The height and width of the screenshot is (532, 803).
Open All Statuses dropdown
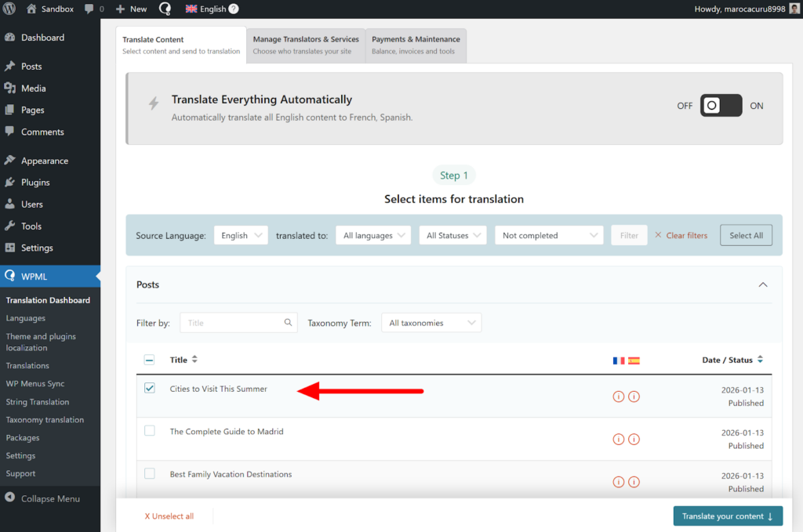pos(452,235)
